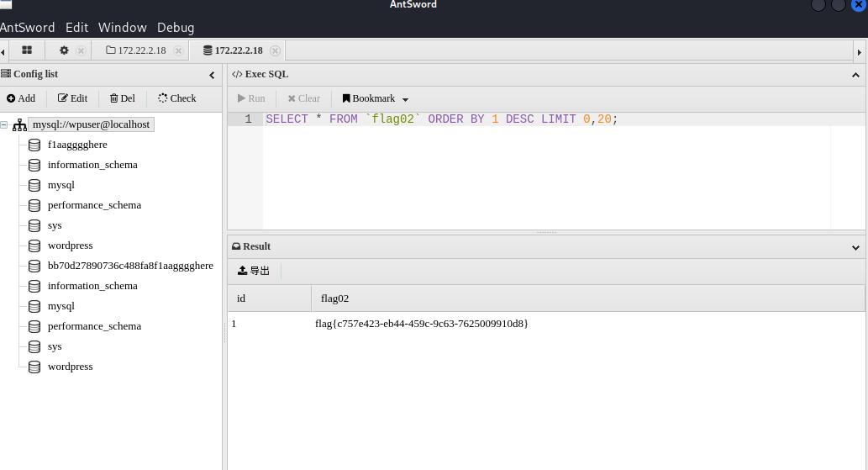Collapse the Config list panel

tap(212, 75)
